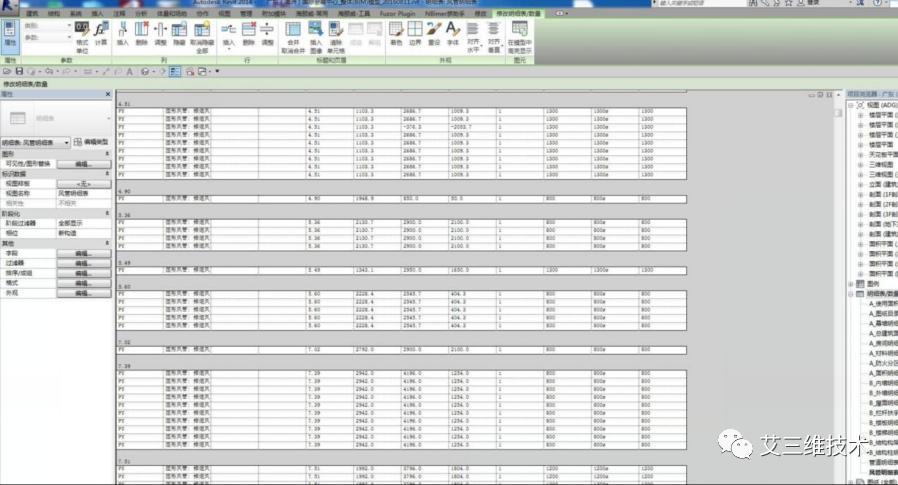Click 编辑 button next to 字段 (Fields)
The height and width of the screenshot is (485, 898).
83,253
